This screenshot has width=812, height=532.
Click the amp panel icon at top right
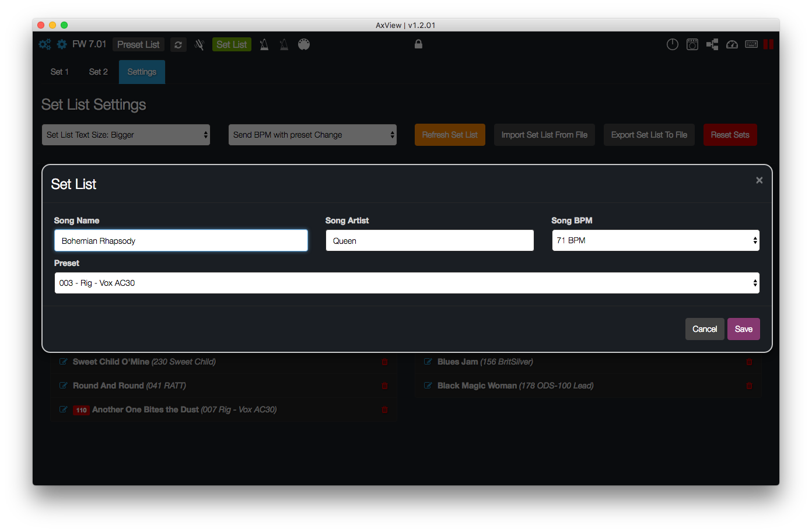[x=692, y=44]
